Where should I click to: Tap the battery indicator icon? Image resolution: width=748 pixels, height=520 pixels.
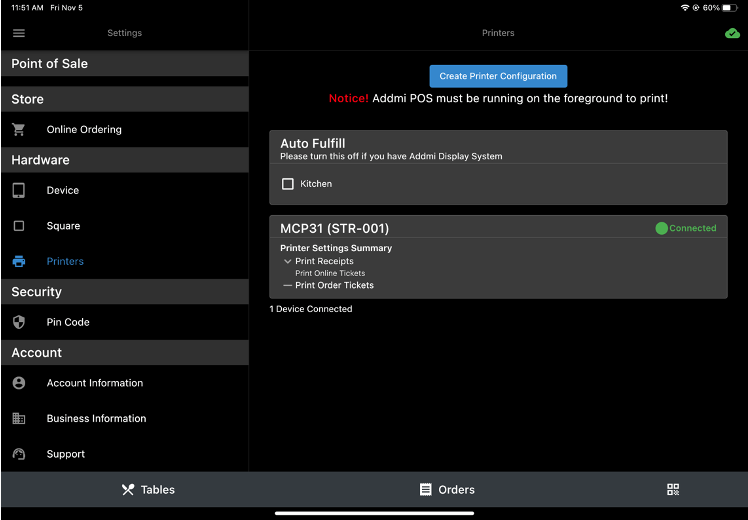point(730,8)
